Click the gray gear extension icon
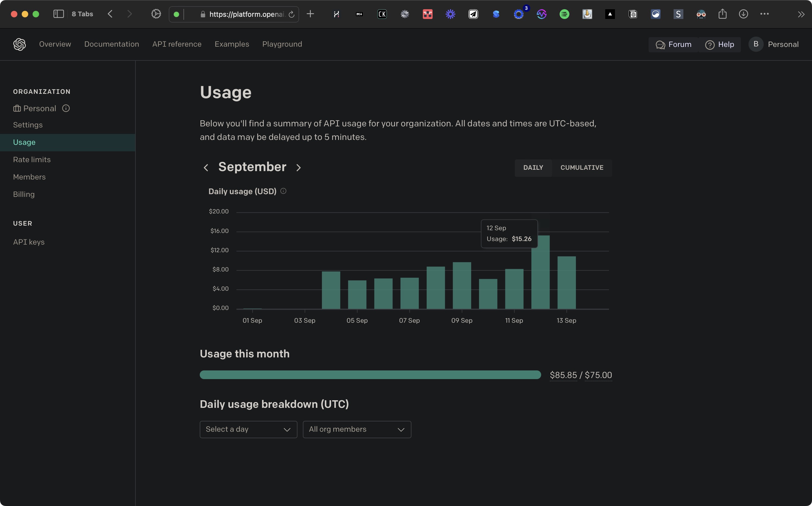The height and width of the screenshot is (506, 812). point(405,14)
